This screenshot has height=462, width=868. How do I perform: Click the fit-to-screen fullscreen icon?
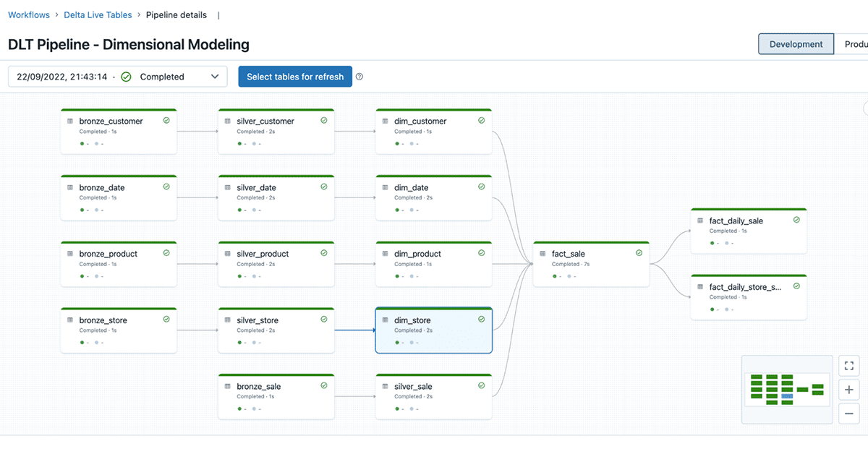pyautogui.click(x=849, y=366)
